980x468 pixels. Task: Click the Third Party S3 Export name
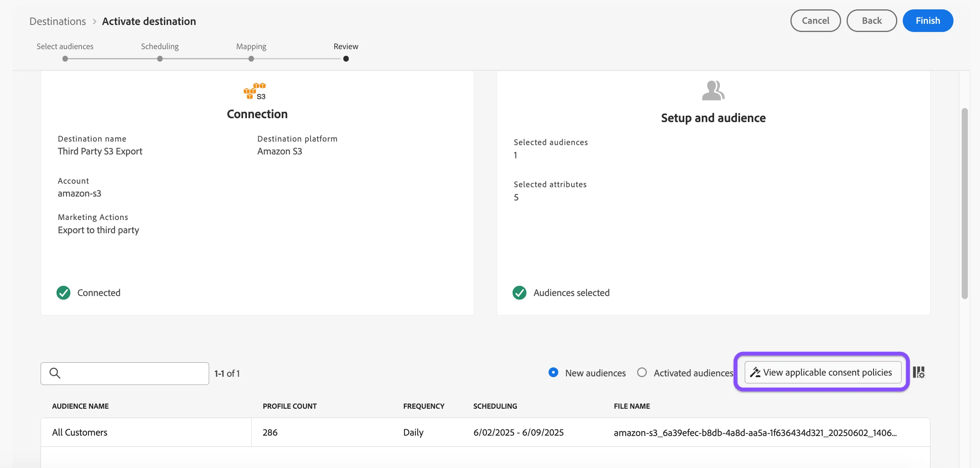click(100, 151)
